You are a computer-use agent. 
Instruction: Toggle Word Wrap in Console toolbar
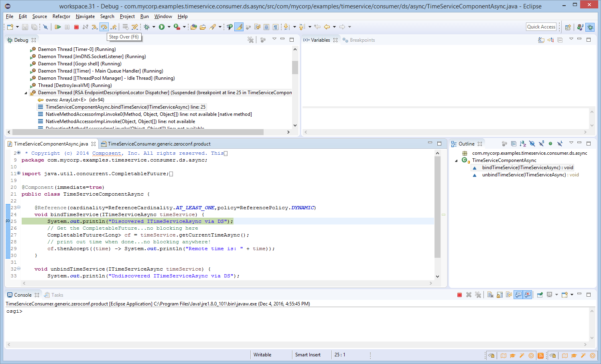pos(509,295)
